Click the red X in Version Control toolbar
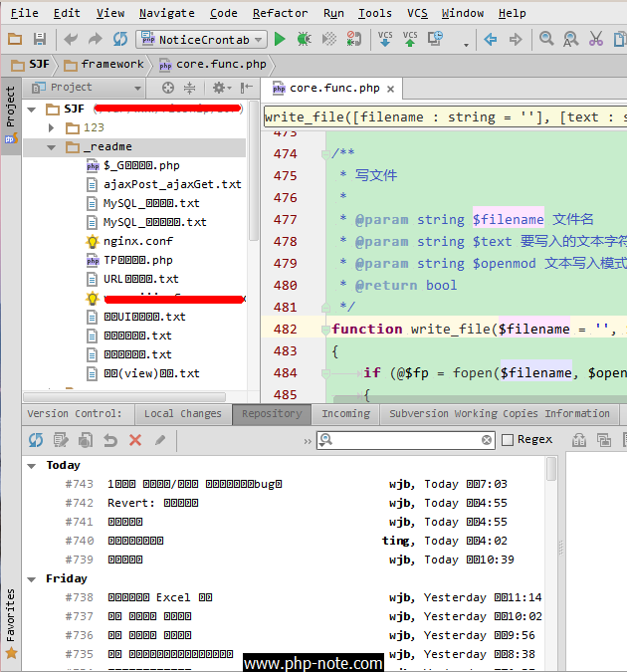Viewport: 627px width, 672px height. [x=135, y=440]
